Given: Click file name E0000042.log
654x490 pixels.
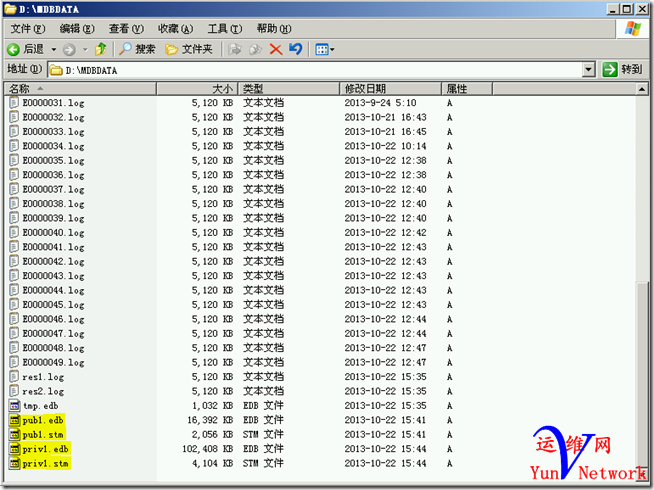Looking at the screenshot, I should [x=53, y=261].
